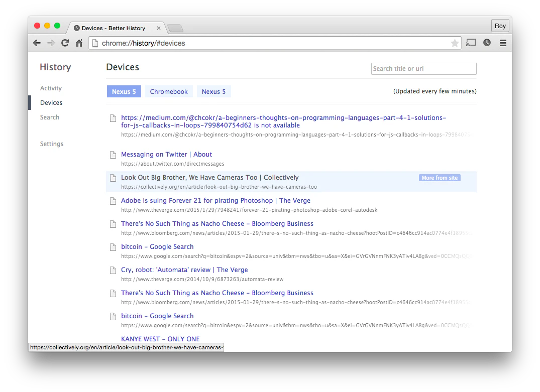Click the theverge.com automata-review url text
Viewport: 540px width, 392px height.
202,279
